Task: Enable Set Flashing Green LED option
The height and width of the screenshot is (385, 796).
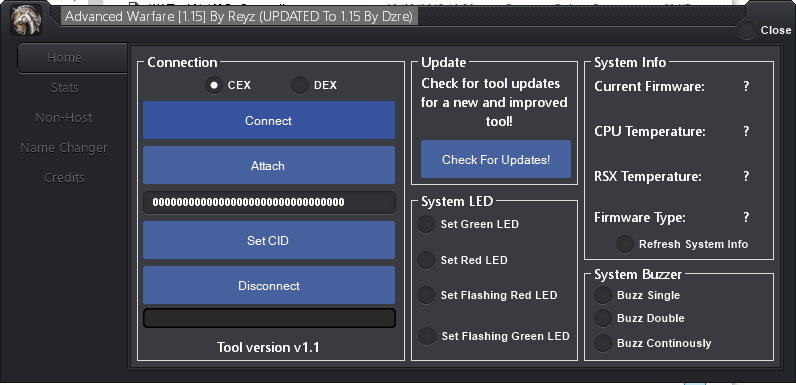Action: coord(427,336)
